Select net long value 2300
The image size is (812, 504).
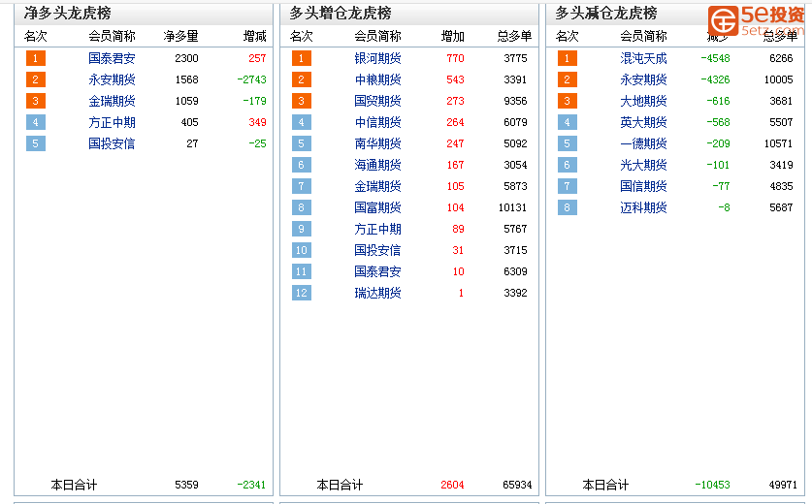tap(186, 58)
